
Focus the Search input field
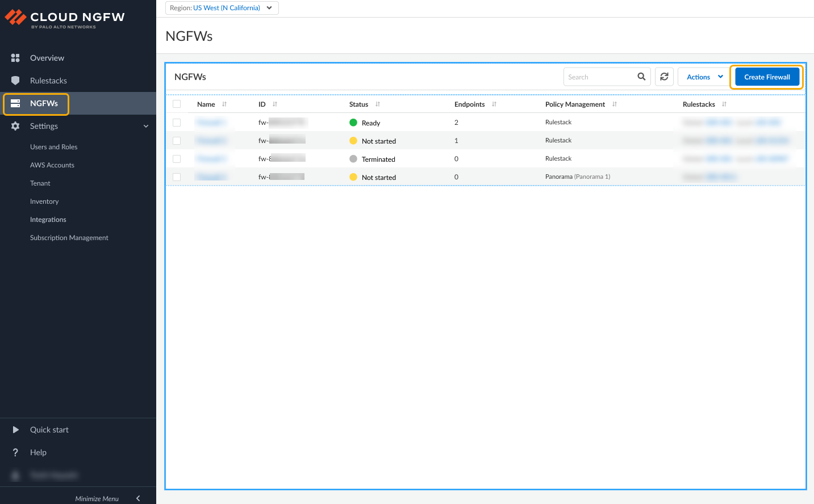pyautogui.click(x=599, y=77)
